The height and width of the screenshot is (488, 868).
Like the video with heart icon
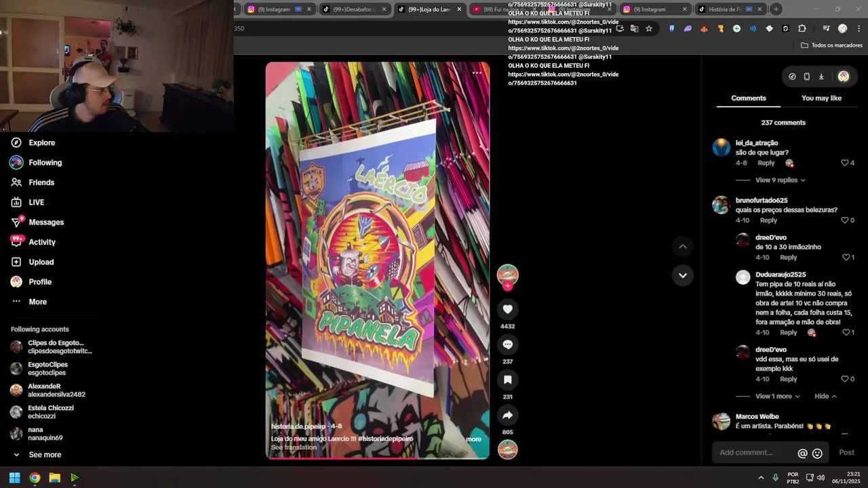507,309
